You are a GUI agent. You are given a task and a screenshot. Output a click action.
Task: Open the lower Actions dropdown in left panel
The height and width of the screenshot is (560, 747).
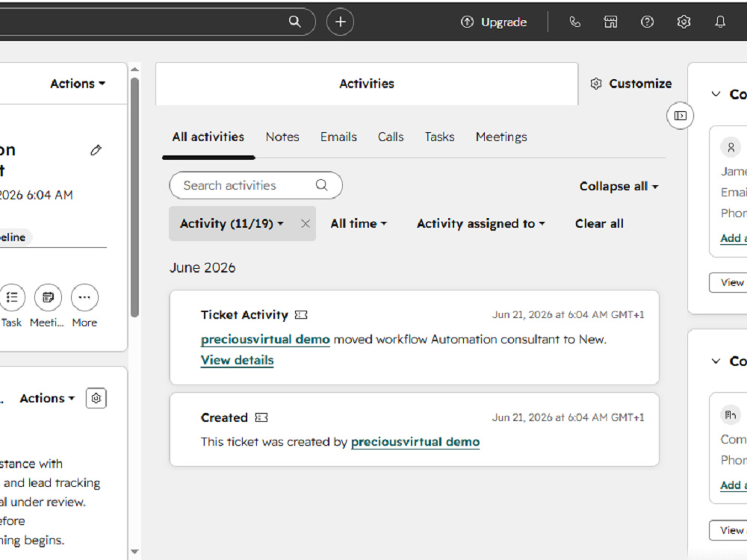47,398
